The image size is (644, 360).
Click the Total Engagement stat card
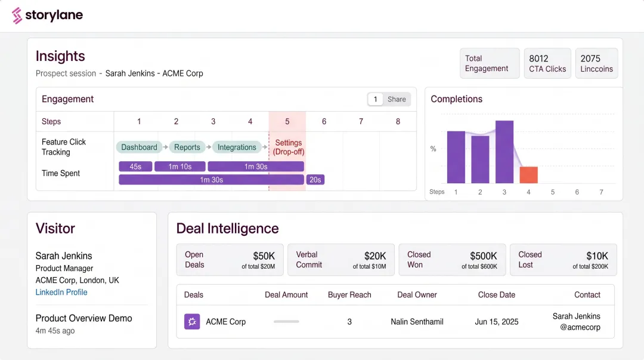(x=490, y=63)
